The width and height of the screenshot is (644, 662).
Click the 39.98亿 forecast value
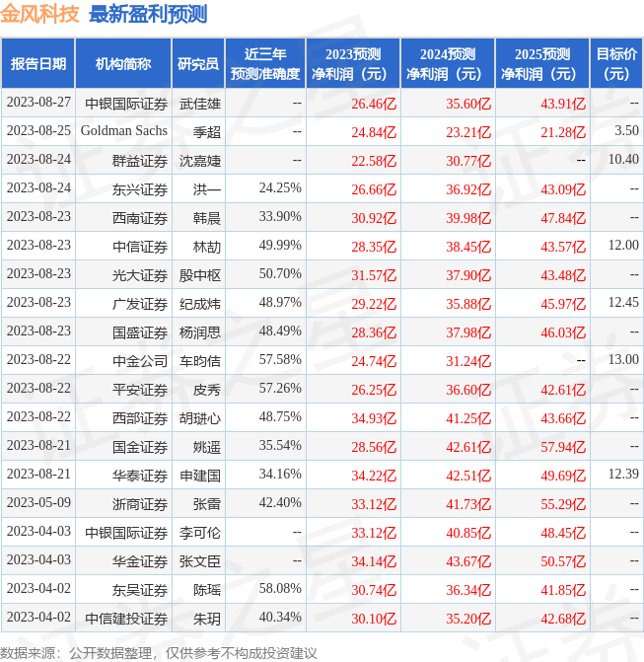click(468, 218)
